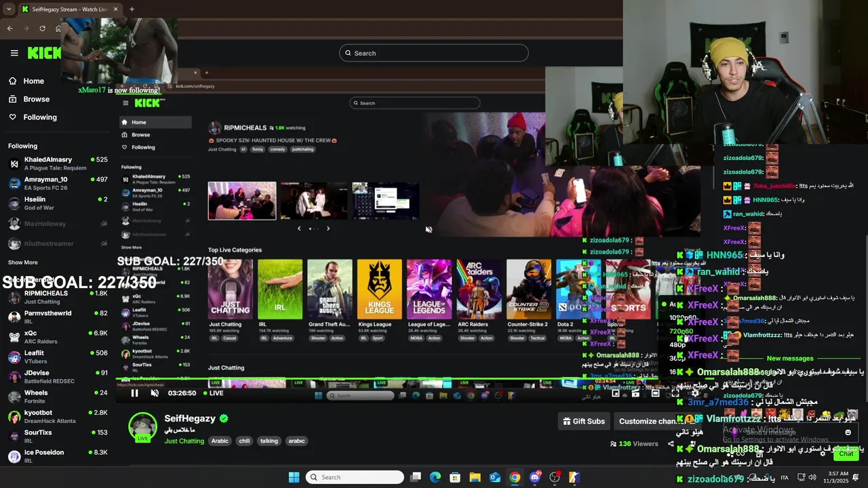Viewport: 868px width, 488px height.
Task: Unmute the featured RIPMICHEALS preview video
Action: [x=429, y=230]
